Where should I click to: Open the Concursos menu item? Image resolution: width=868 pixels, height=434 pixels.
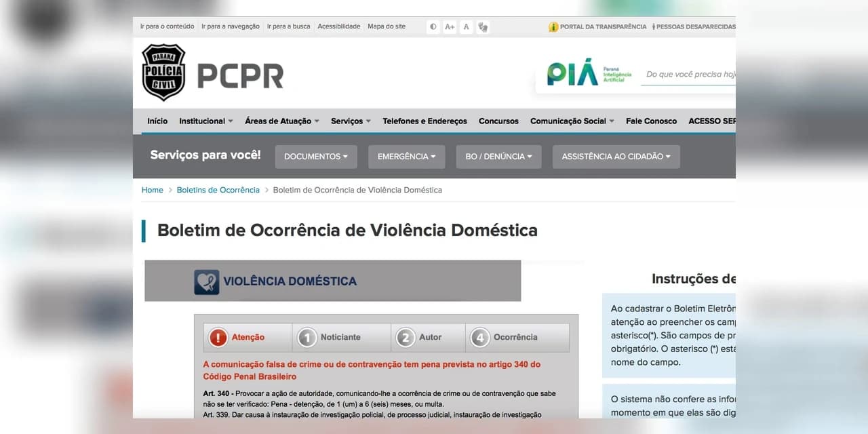(x=498, y=121)
